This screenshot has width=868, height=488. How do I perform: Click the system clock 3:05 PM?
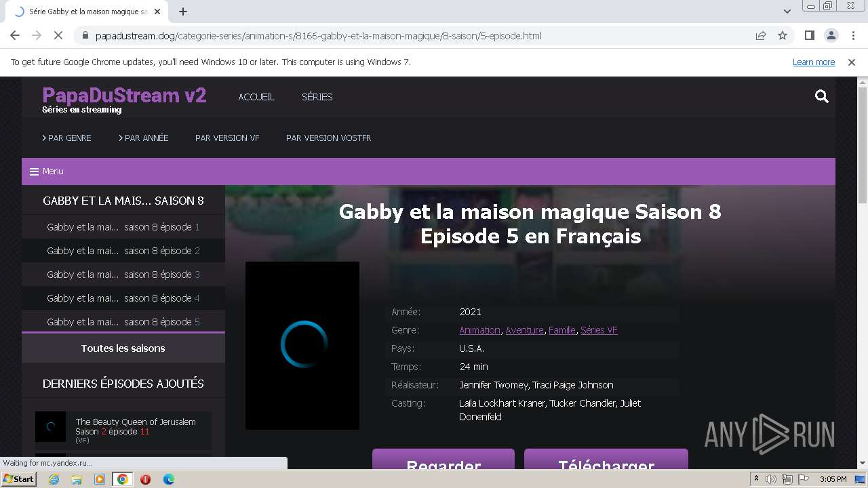[x=833, y=479]
